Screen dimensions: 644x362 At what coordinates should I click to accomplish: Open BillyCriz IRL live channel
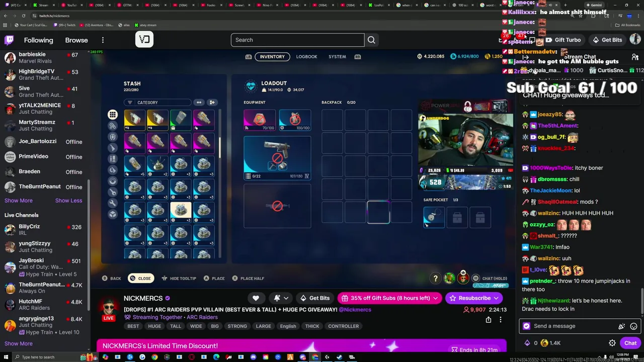[x=44, y=230]
